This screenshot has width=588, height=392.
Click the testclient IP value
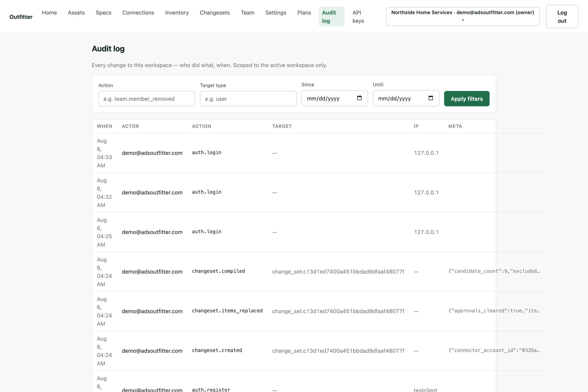[425, 390]
